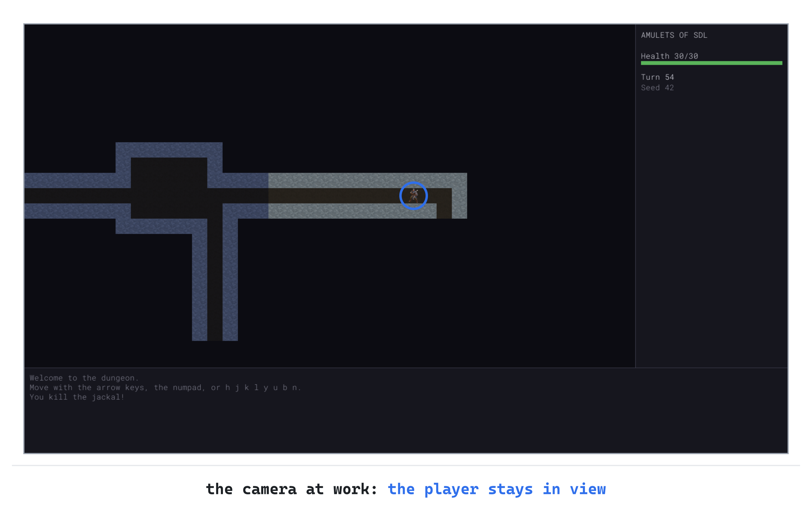This screenshot has width=812, height=518.
Task: Click the 'Welcome to the dungeon.' message
Action: pyautogui.click(x=84, y=378)
